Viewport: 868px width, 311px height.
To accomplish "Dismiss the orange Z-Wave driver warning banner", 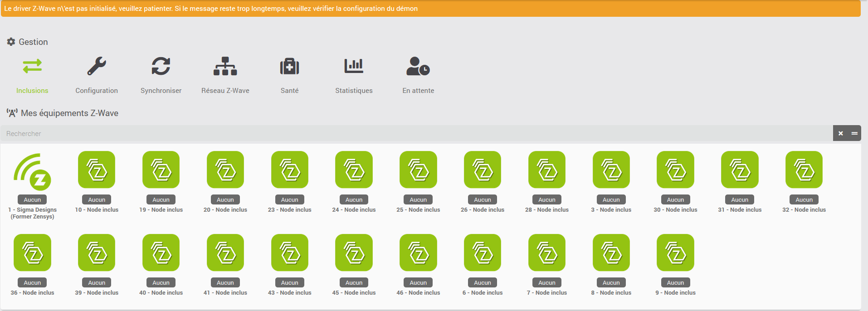I will (431, 9).
